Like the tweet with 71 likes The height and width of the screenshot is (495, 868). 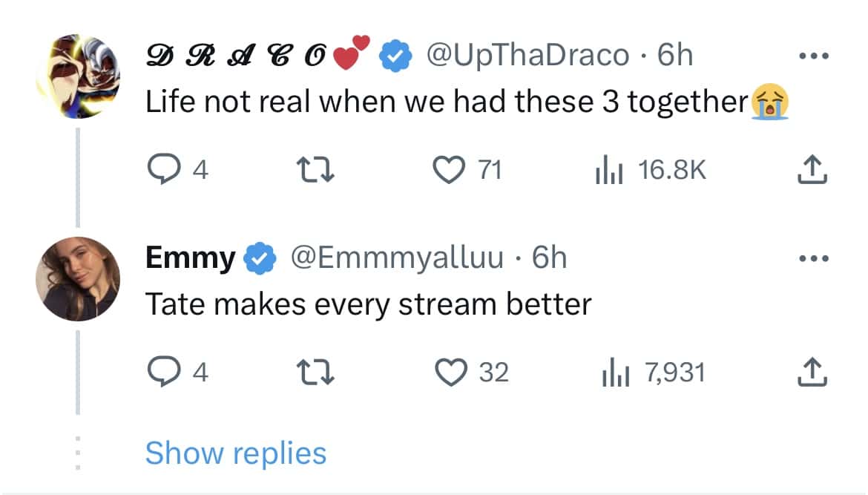click(x=447, y=171)
